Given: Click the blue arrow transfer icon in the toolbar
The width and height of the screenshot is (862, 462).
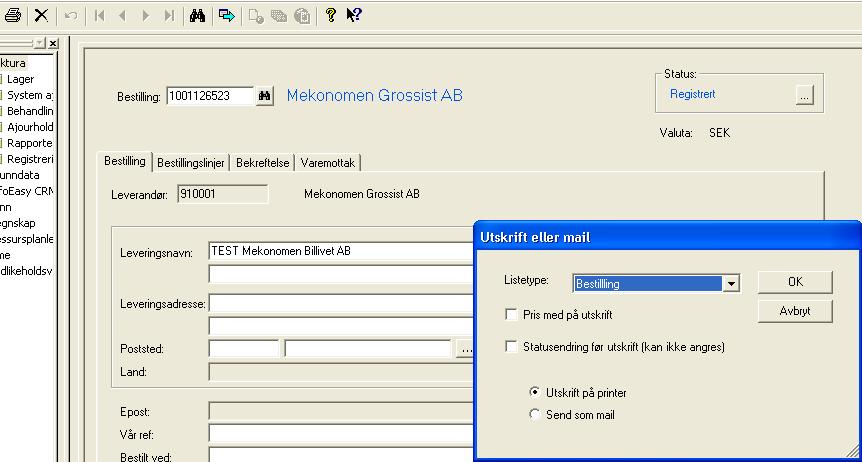Looking at the screenshot, I should [226, 15].
